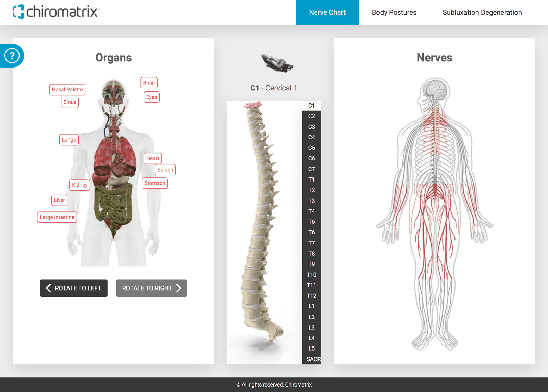Select vertebra T5 in the spine list

tap(312, 222)
